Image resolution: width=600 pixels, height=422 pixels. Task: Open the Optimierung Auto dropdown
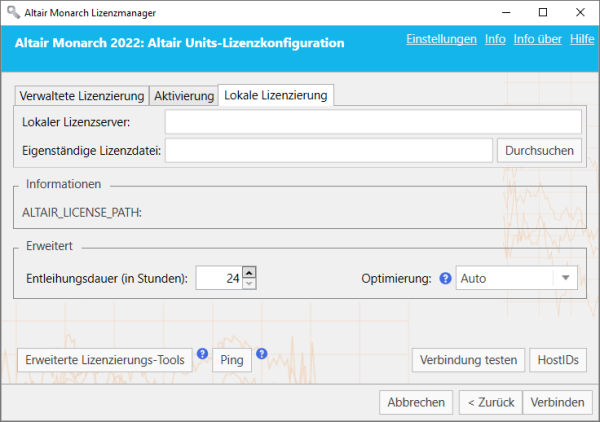click(516, 278)
